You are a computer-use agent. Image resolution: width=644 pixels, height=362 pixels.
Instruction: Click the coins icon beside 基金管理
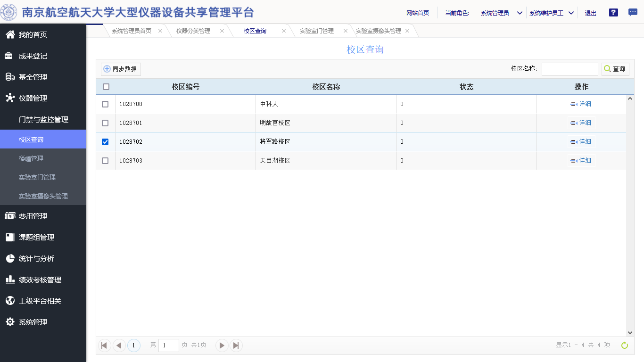coord(9,77)
